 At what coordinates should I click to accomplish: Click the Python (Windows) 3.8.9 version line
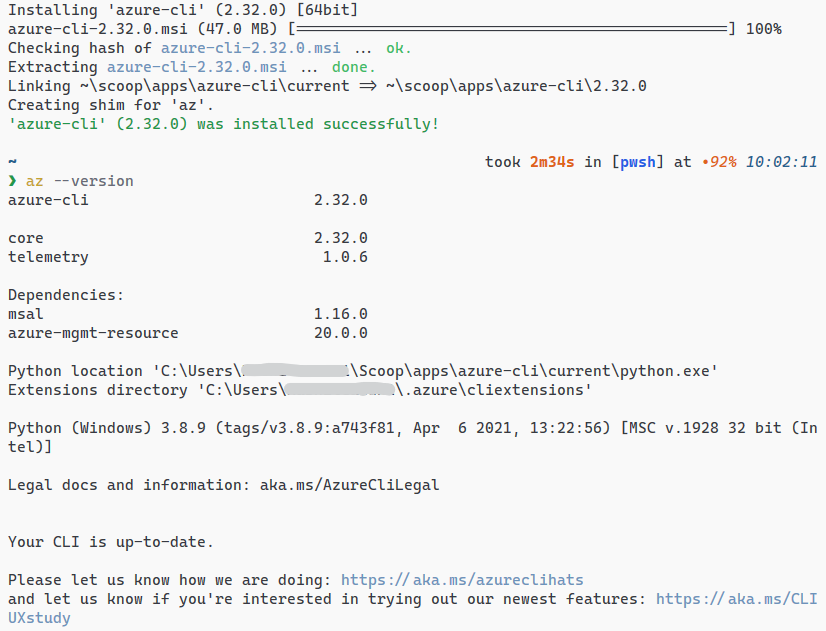412,438
